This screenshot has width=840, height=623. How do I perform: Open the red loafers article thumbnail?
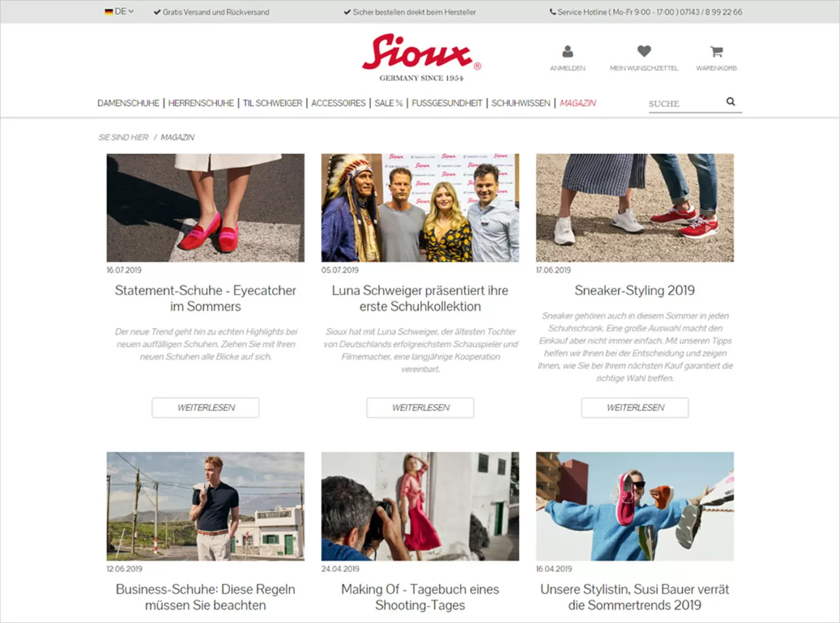[x=205, y=208]
